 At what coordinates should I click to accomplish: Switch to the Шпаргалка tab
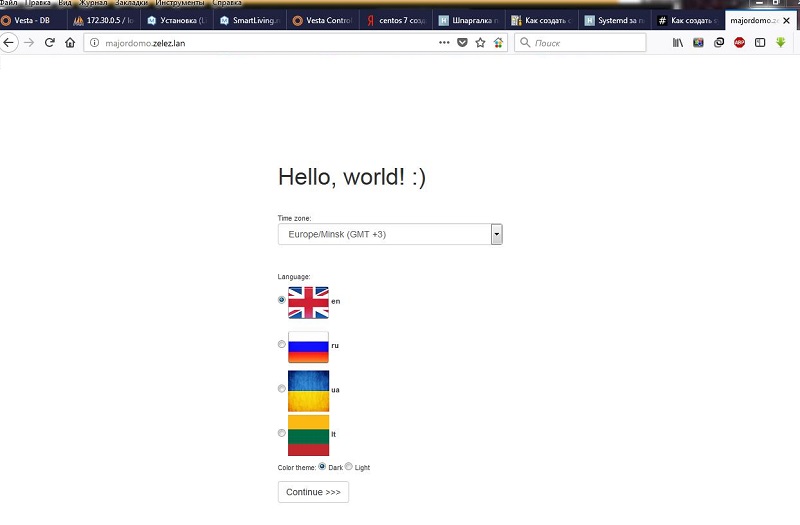[469, 20]
